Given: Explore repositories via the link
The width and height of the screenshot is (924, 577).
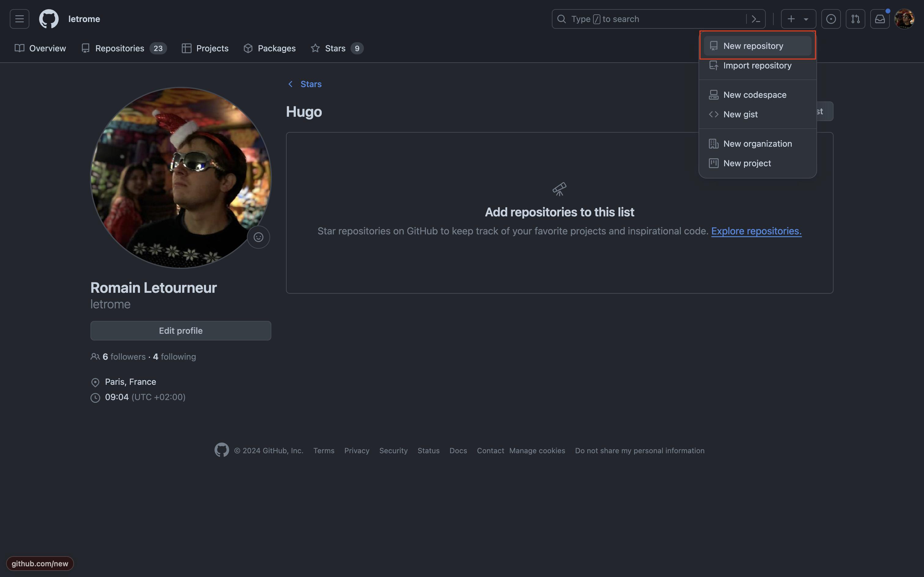Looking at the screenshot, I should [756, 231].
